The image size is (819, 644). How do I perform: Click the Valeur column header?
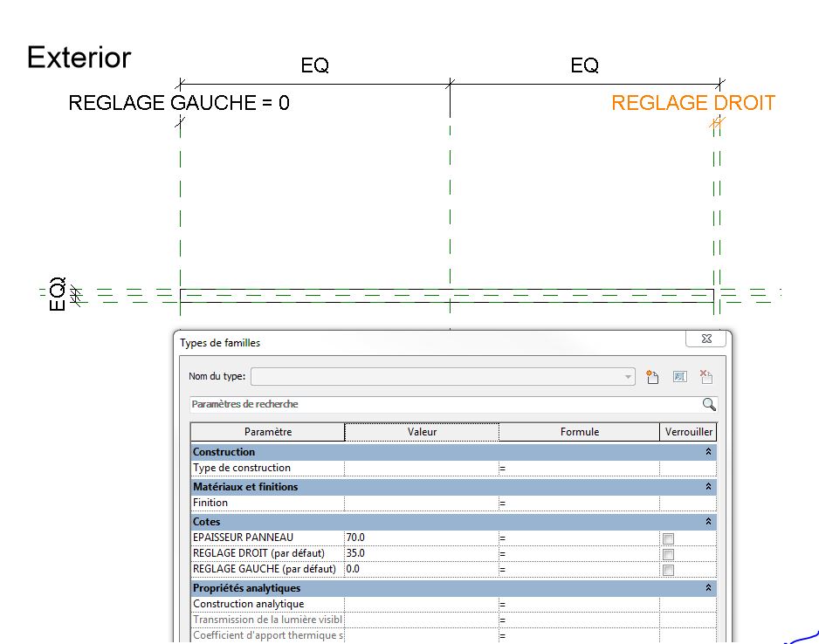click(x=422, y=432)
